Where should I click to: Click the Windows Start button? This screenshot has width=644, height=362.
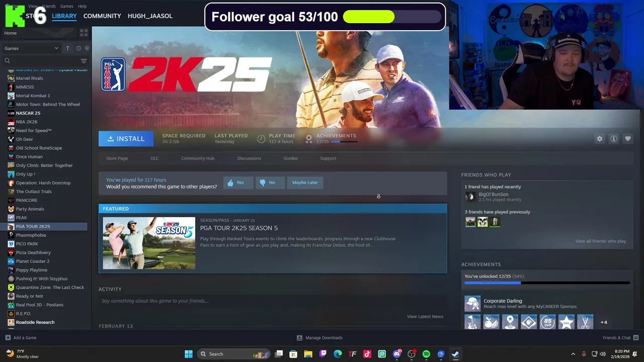tap(189, 354)
